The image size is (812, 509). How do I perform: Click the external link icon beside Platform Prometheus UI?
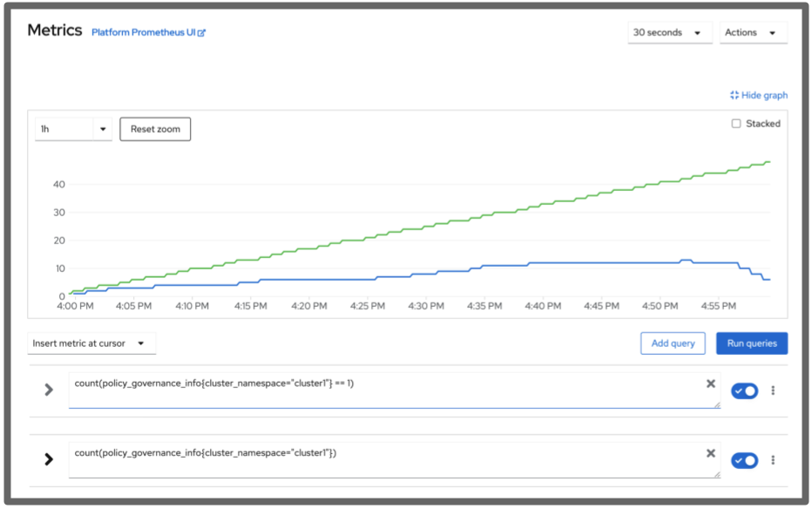click(x=202, y=33)
